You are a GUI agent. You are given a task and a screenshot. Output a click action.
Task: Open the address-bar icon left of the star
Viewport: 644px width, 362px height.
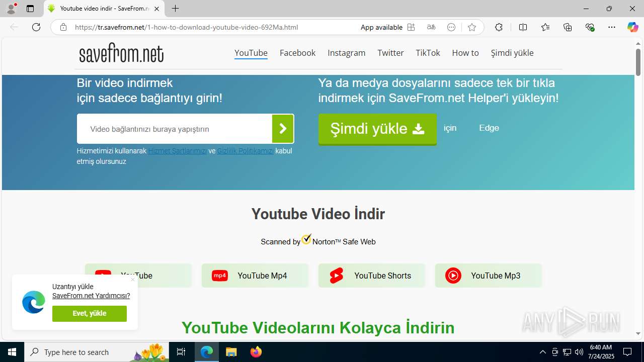pyautogui.click(x=451, y=27)
